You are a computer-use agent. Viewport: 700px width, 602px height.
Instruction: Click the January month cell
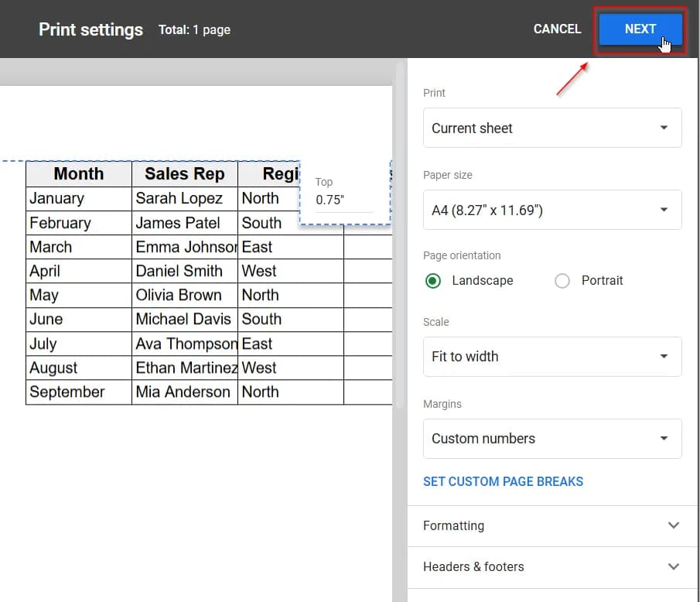pyautogui.click(x=79, y=199)
